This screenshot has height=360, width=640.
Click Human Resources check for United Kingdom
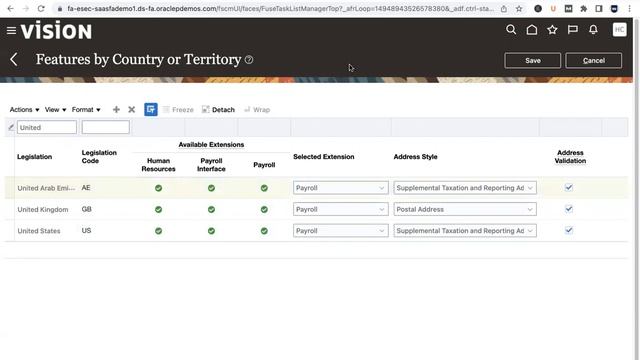point(158,209)
